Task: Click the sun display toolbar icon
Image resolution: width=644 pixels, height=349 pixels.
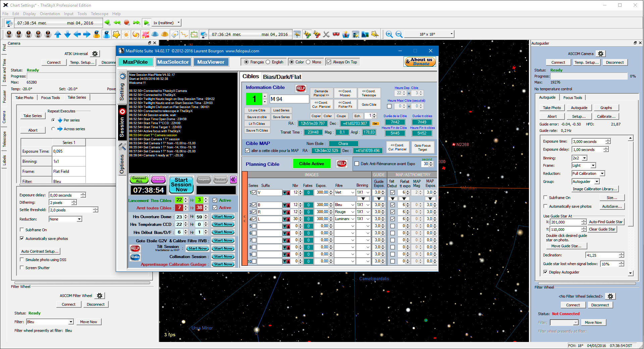Action: pos(126,34)
